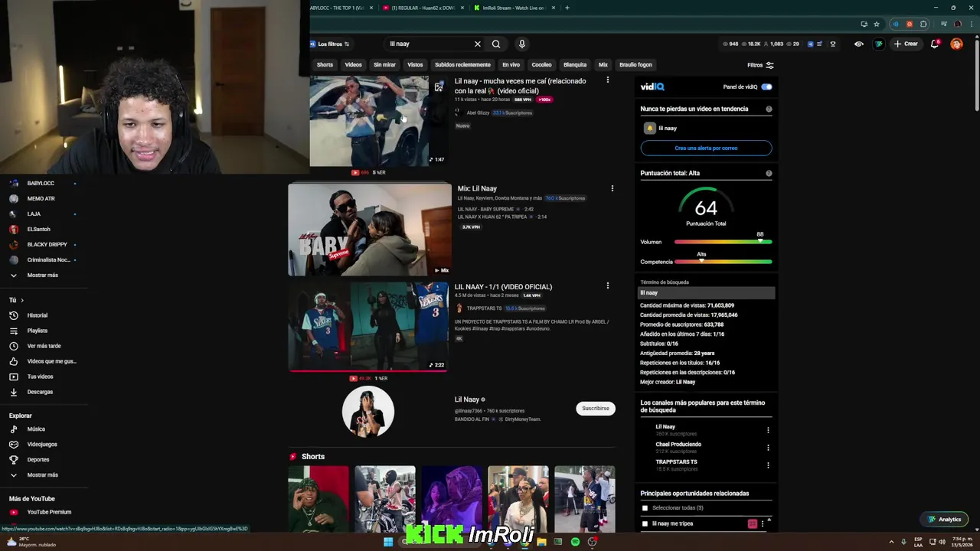Click the search magnifier icon
980x551 pixels.
point(496,44)
